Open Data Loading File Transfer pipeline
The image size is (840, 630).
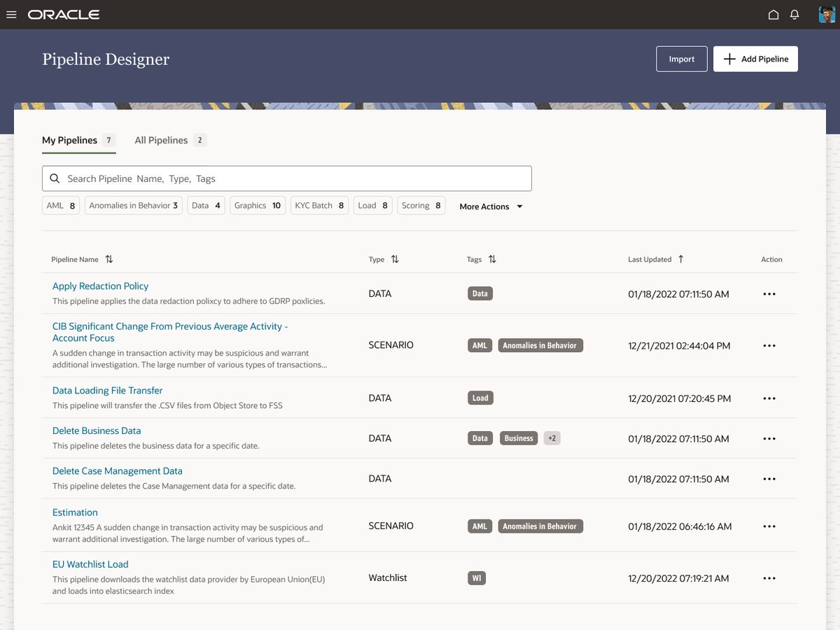point(107,390)
